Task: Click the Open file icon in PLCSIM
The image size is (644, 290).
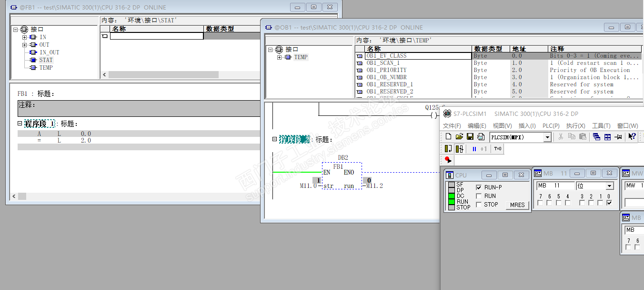Action: pyautogui.click(x=459, y=137)
